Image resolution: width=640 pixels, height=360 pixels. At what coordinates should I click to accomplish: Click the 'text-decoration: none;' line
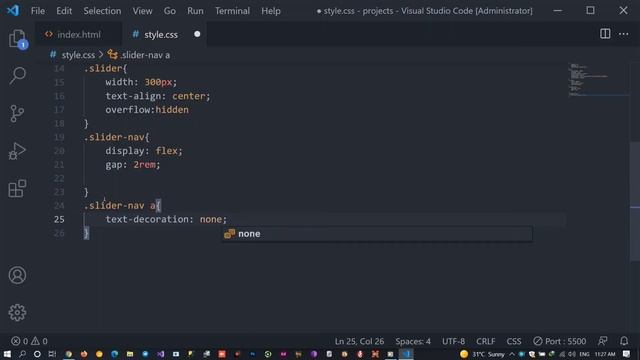tap(166, 219)
